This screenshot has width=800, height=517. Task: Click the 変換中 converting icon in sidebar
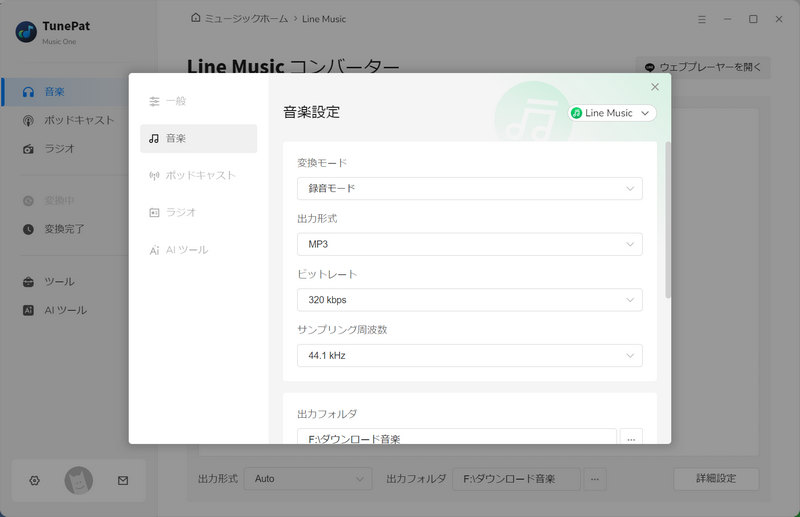(29, 201)
